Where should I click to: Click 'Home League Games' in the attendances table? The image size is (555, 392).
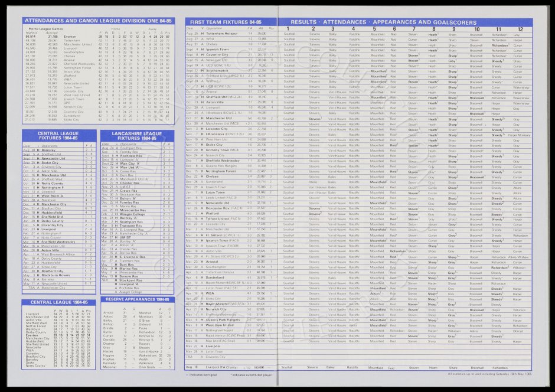(45, 29)
